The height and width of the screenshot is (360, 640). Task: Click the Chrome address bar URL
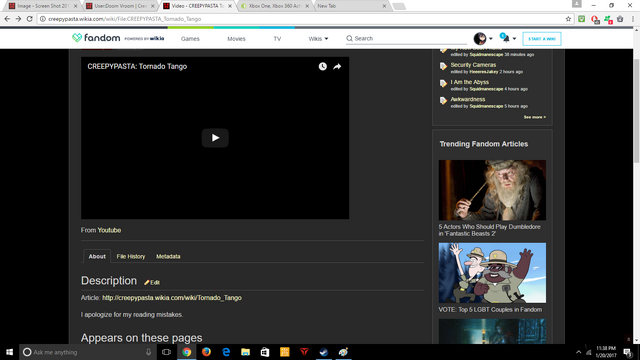pyautogui.click(x=125, y=19)
